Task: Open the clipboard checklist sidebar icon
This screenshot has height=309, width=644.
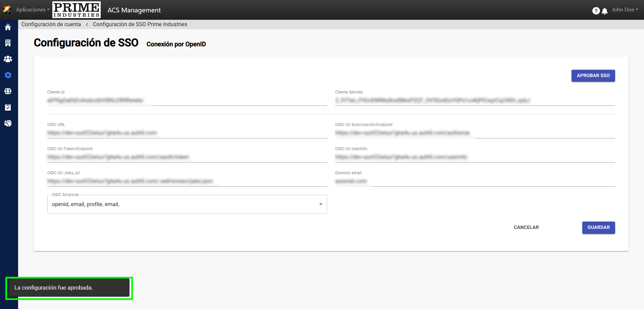Action: point(8,107)
